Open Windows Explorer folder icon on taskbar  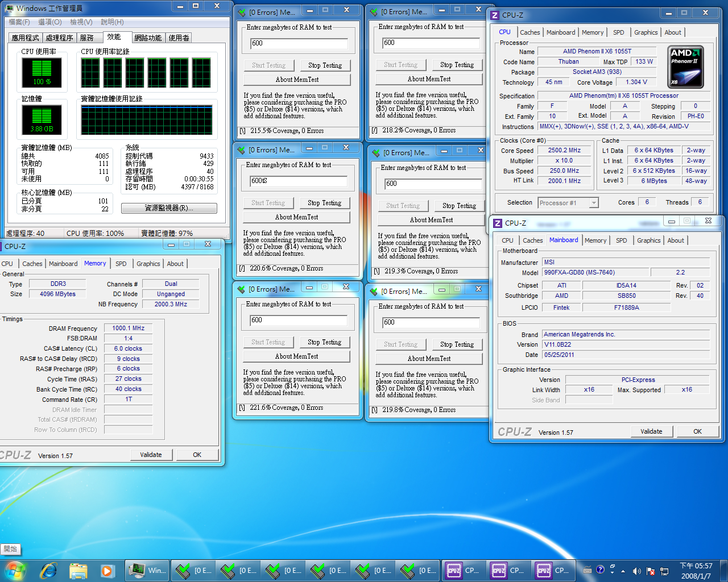pos(78,570)
